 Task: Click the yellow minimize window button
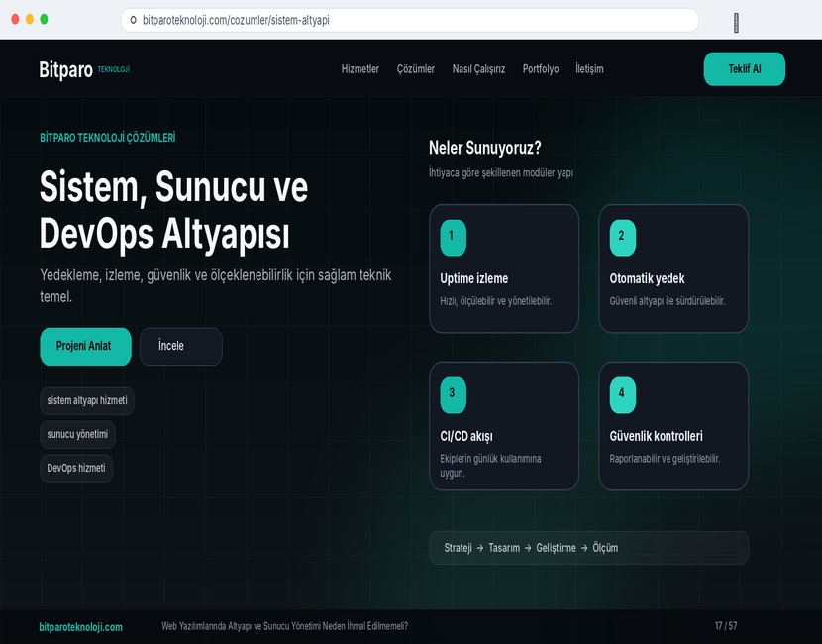[30, 20]
